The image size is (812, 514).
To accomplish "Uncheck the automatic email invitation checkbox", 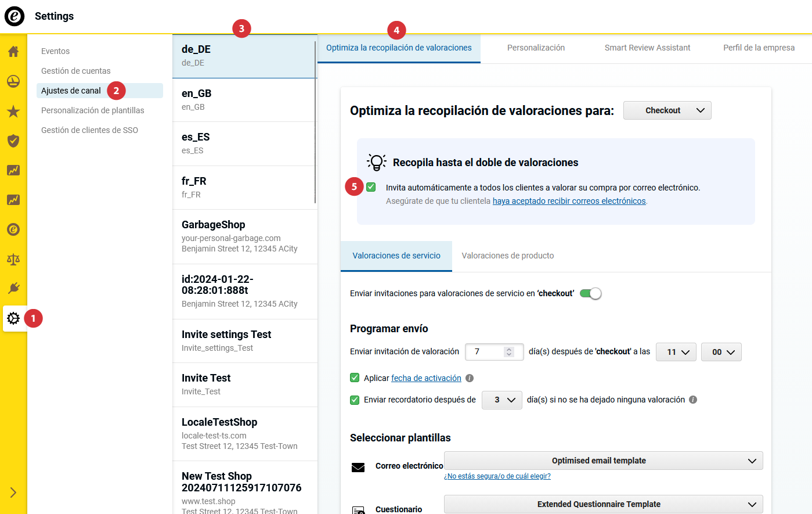I will (x=371, y=187).
